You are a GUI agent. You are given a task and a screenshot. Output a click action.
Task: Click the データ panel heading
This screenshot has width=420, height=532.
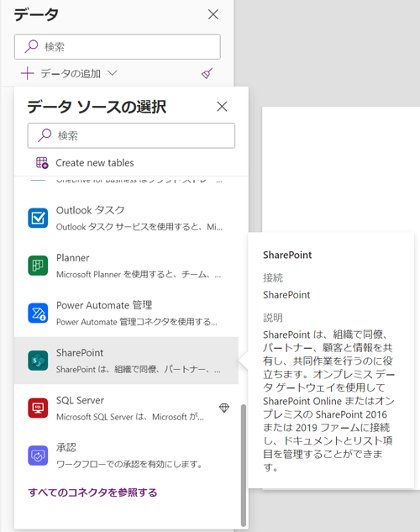click(36, 14)
